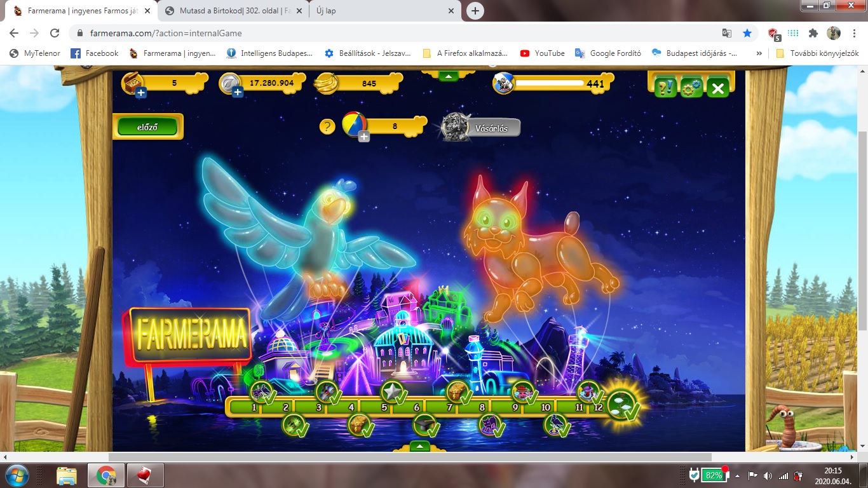Open További könyvjelzők bookmarks folder

(x=817, y=53)
